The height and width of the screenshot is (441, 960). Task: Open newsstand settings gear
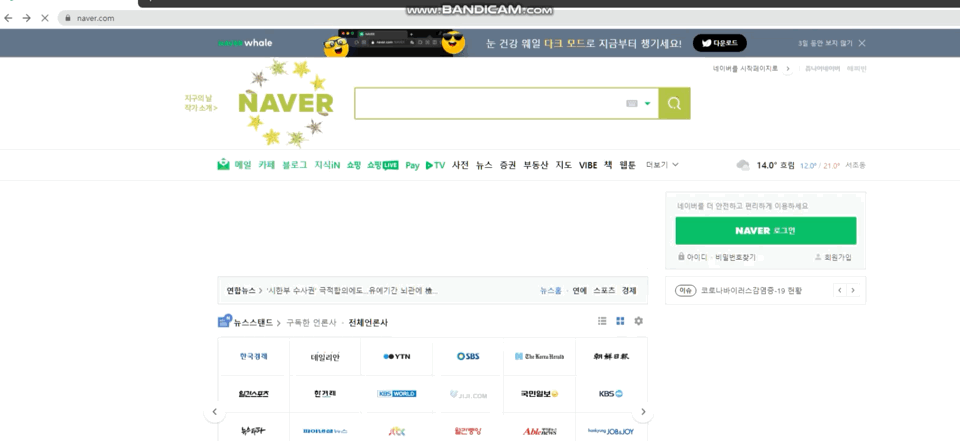[639, 321]
